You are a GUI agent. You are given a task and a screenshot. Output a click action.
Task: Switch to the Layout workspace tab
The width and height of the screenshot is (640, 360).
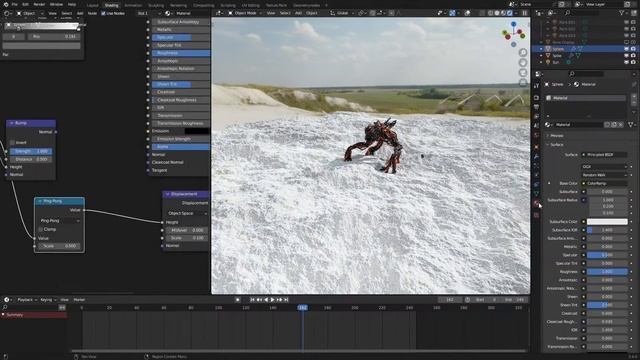pos(93,5)
